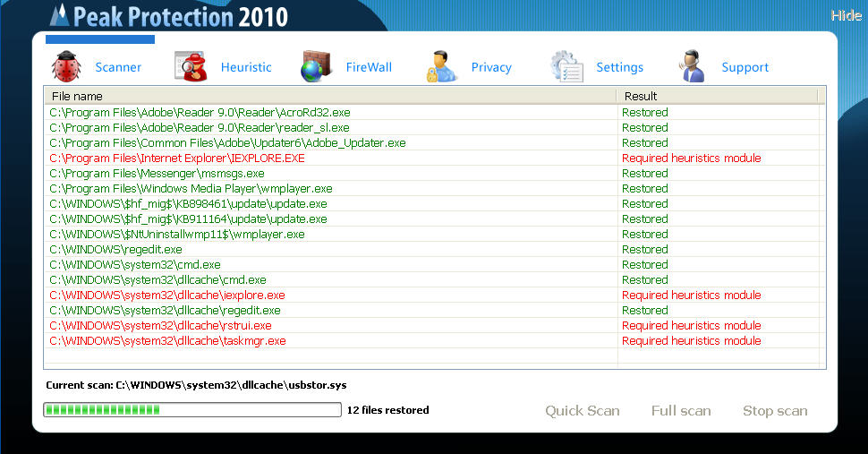
Task: Click Required heuristics module for taskmgr.exe
Action: point(692,341)
